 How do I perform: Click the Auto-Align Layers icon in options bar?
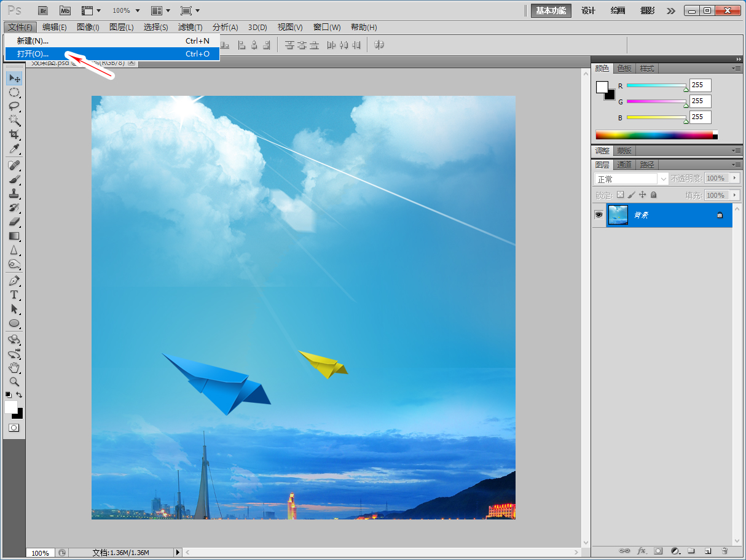click(379, 45)
